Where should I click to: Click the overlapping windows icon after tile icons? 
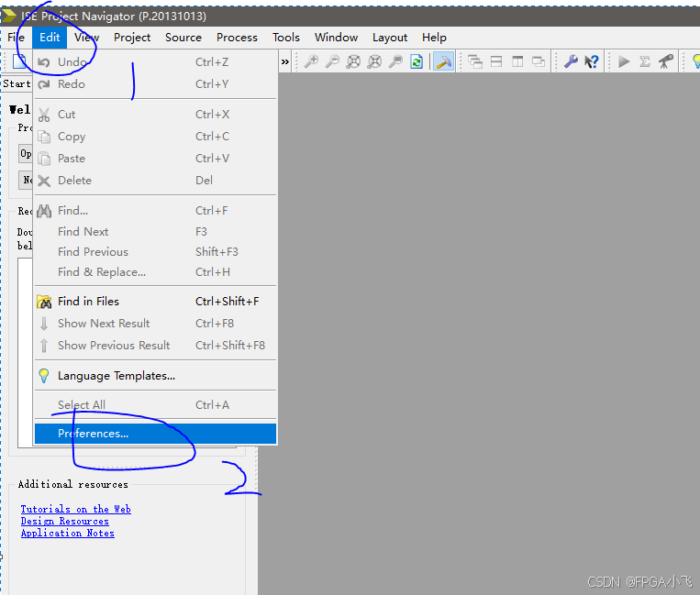pyautogui.click(x=539, y=61)
